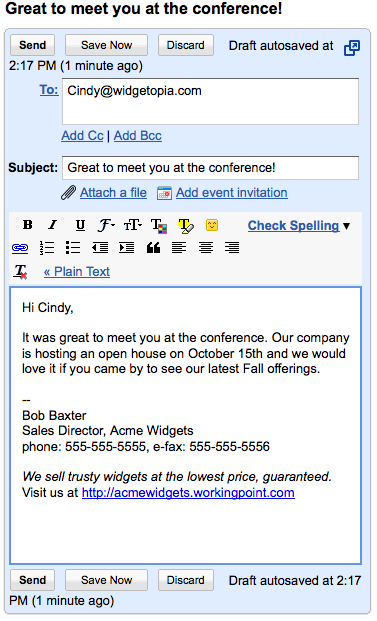This screenshot has width=377, height=621.
Task: Click the top Send button
Action: click(x=32, y=45)
